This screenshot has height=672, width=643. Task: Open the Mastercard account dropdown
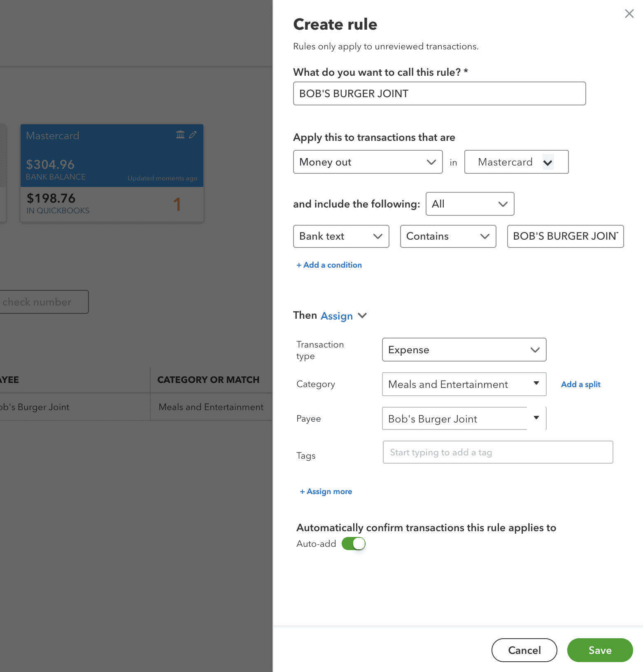click(516, 162)
